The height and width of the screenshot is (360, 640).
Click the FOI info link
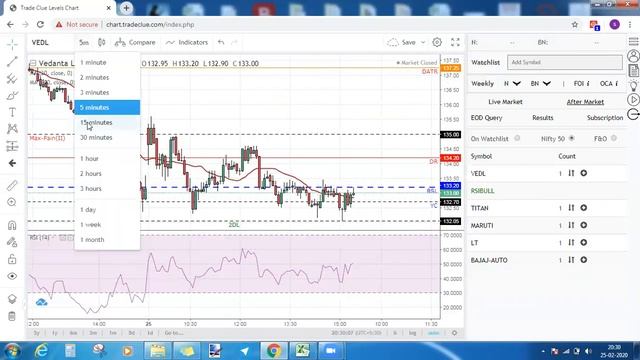581,84
